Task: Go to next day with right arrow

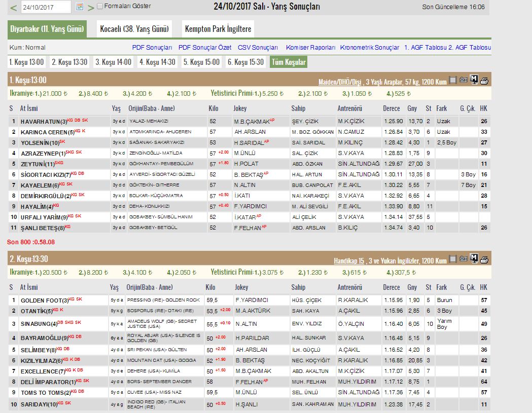Action: (x=91, y=8)
